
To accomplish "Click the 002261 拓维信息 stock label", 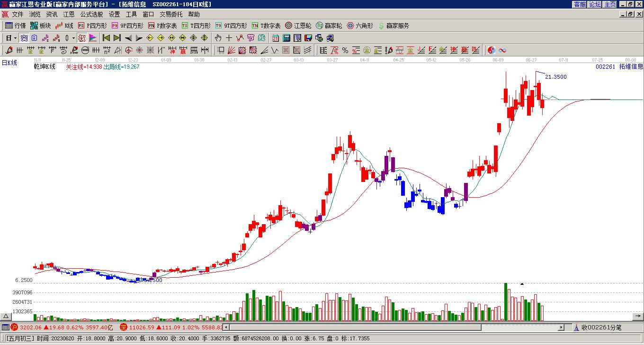I will pos(619,67).
